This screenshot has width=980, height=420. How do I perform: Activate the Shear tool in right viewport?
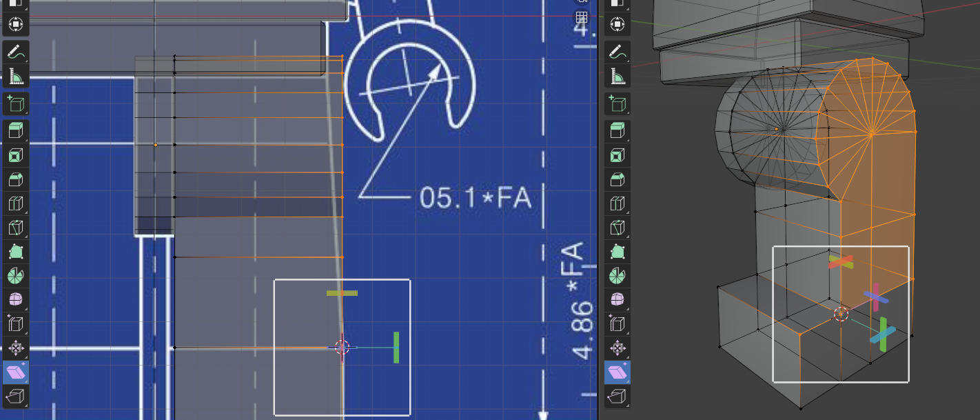click(618, 372)
